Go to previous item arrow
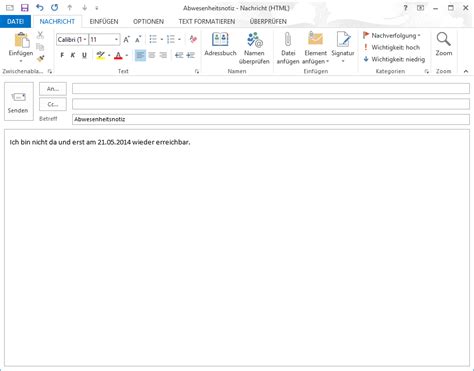This screenshot has height=371, width=474. click(70, 8)
